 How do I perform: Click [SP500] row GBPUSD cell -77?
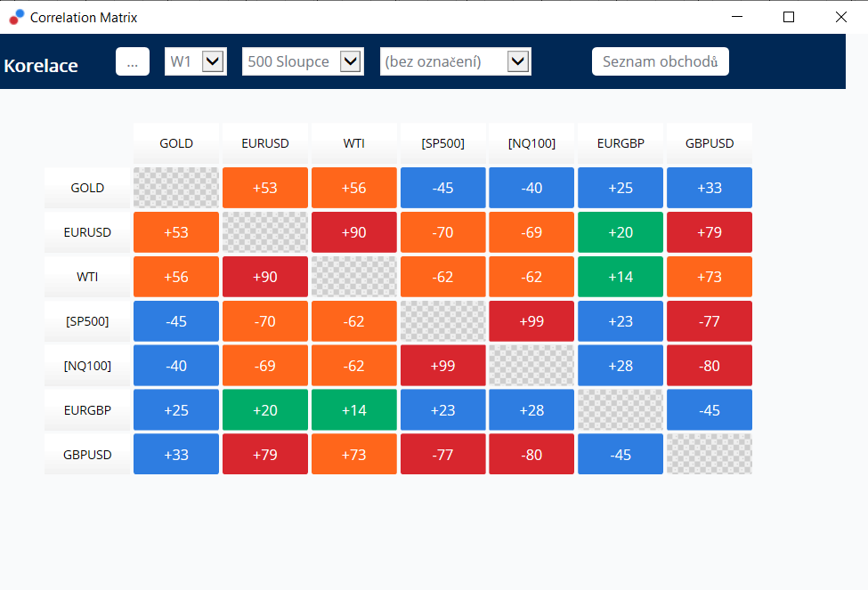pos(710,321)
